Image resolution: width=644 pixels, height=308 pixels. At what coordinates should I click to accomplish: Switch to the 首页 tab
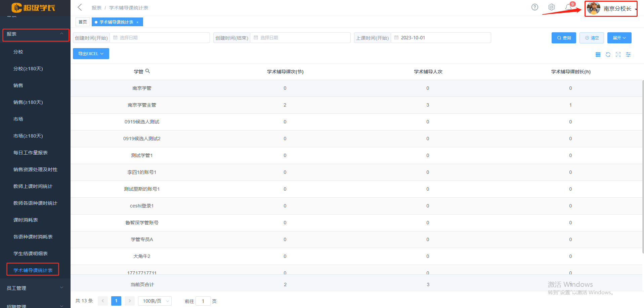83,22
